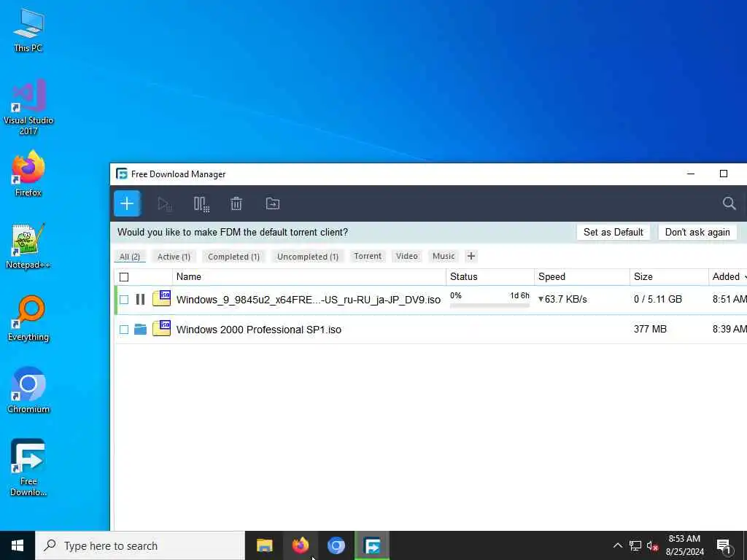Open This PC desktop icon
The height and width of the screenshot is (560, 747).
tap(28, 30)
